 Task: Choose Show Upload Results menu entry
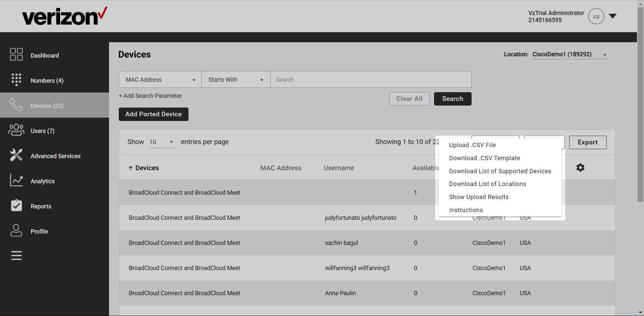pyautogui.click(x=479, y=197)
